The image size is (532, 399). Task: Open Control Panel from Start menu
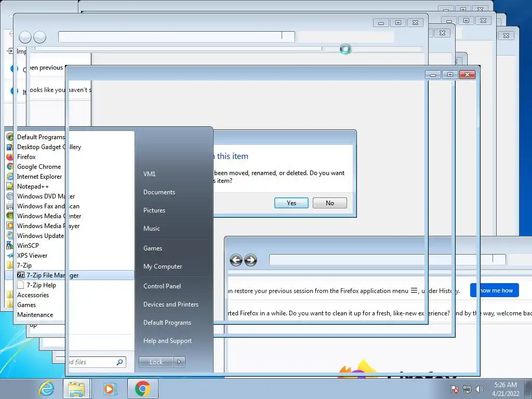[x=162, y=286]
